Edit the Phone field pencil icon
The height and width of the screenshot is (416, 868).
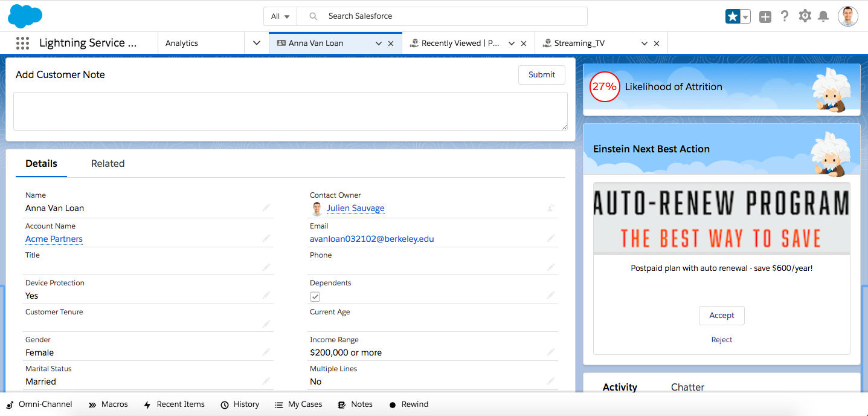(x=551, y=267)
